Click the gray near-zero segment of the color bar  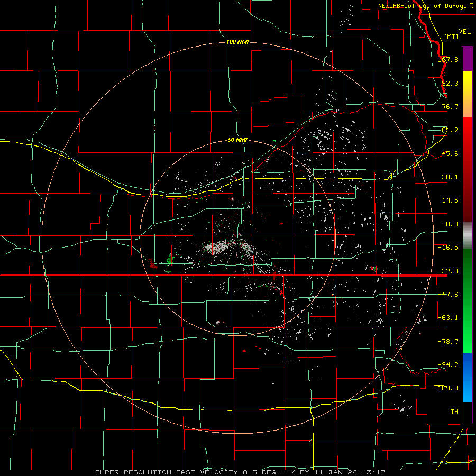pos(467,235)
